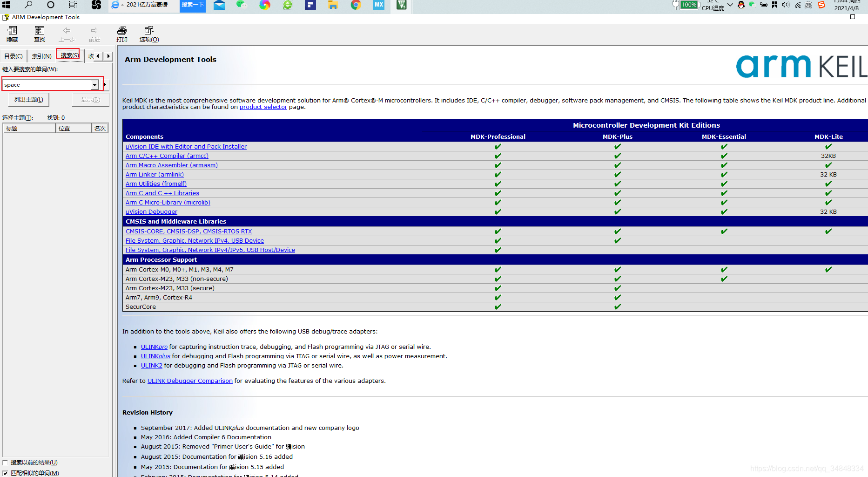Toggle 搜索以前的结果 checkbox
Screen dimensions: 868x477
5,463
